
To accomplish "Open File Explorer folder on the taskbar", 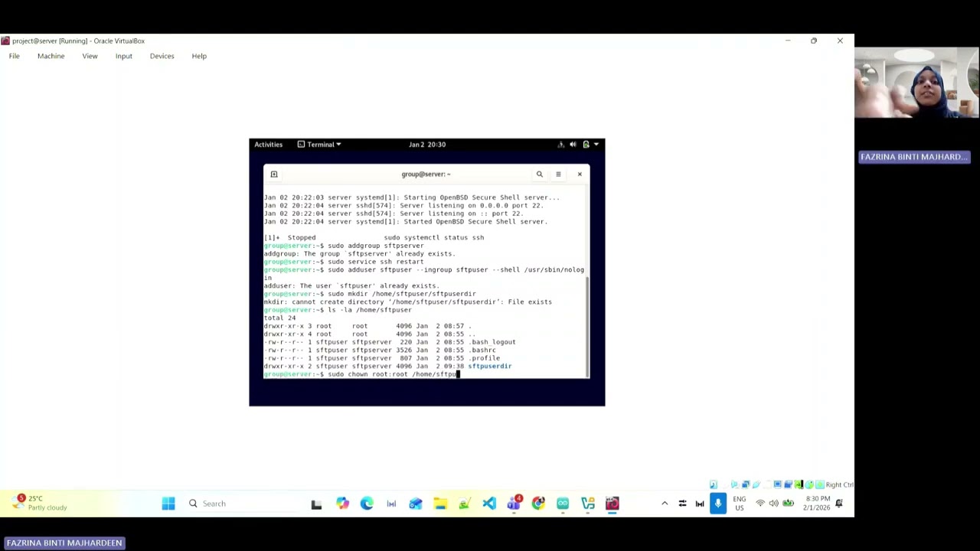I will click(440, 504).
